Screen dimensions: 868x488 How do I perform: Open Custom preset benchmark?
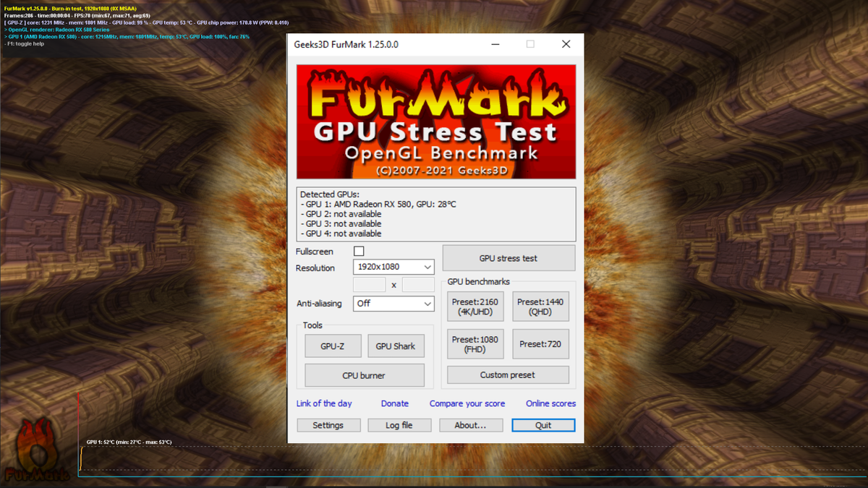[x=508, y=375]
